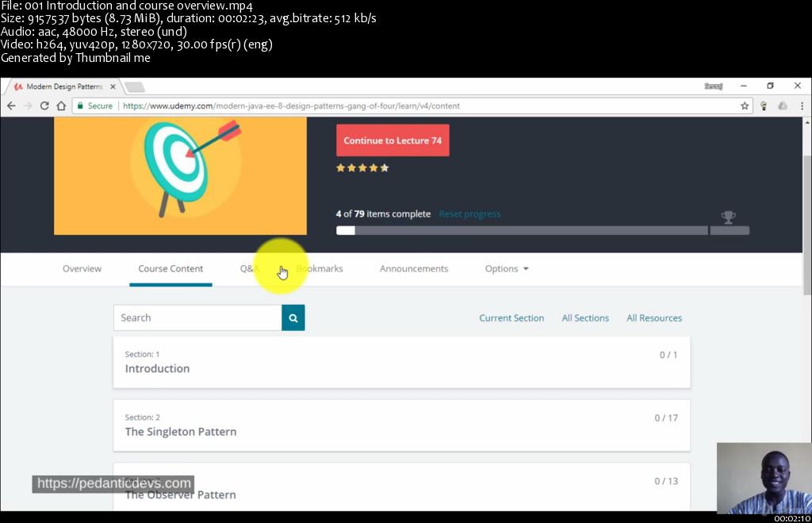Open the Bookmarks tab
Viewport: 812px width, 523px height.
coord(320,268)
